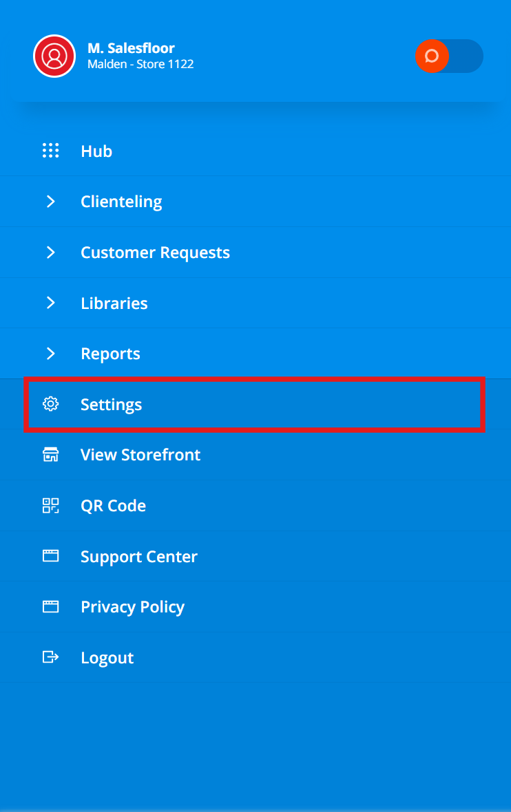Expand the Customer Requests chevron
This screenshot has width=511, height=812.
pyautogui.click(x=50, y=253)
